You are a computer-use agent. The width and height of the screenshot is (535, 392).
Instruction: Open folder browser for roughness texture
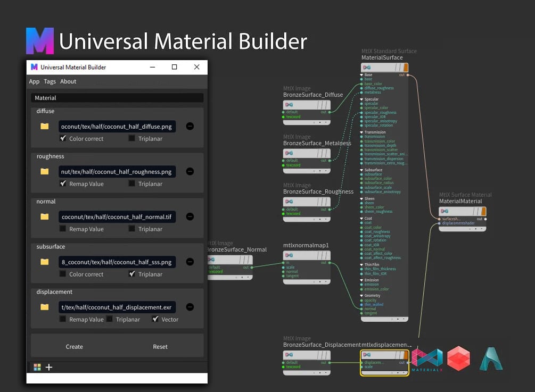44,171
